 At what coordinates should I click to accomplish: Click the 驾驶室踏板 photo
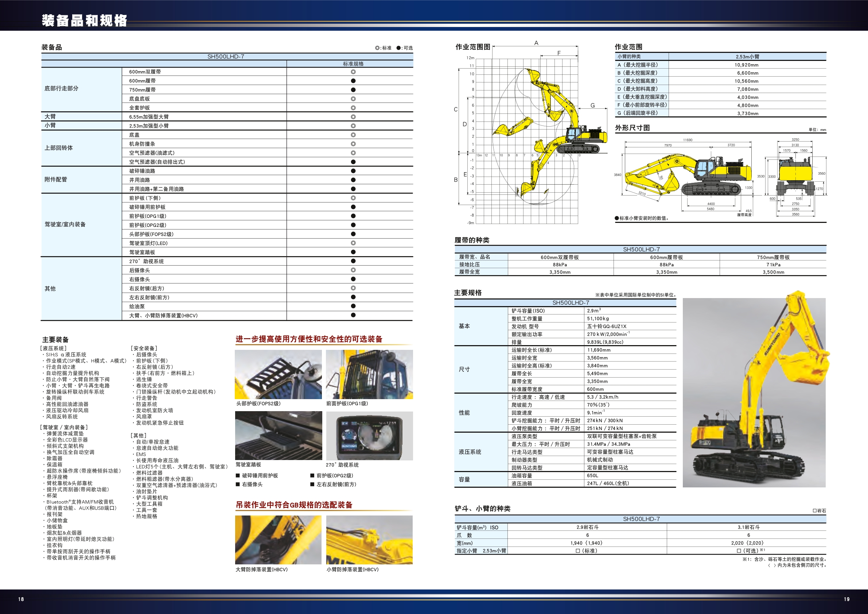pos(278,436)
